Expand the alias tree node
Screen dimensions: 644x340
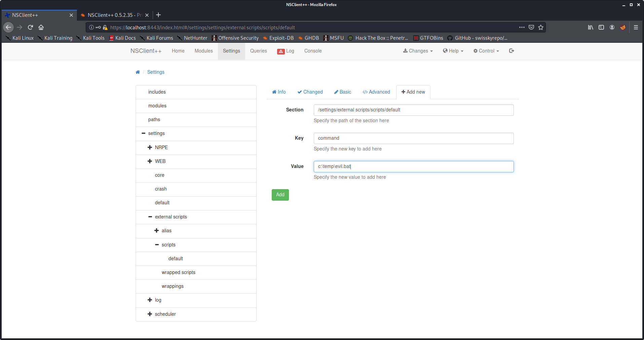157,231
